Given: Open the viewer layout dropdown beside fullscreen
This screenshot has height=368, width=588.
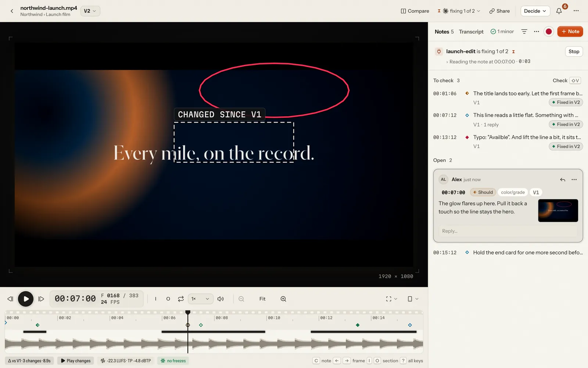Looking at the screenshot, I should point(413,299).
